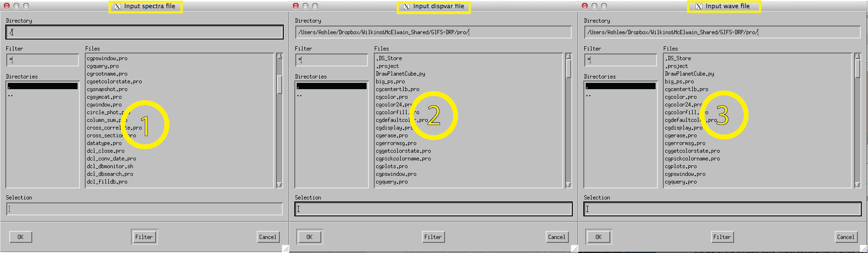Screen dimensions: 868x253
Task: Click scroll-up arrow in Input wave file list
Action: point(857,56)
